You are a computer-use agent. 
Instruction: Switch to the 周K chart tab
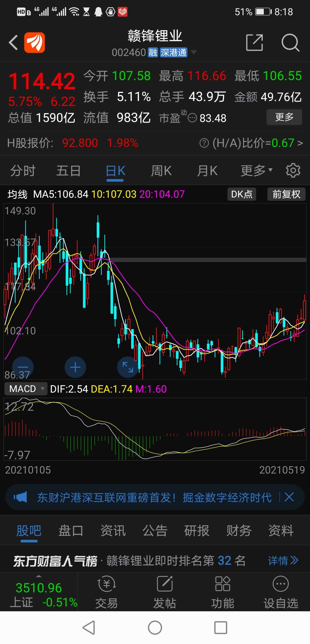161,171
